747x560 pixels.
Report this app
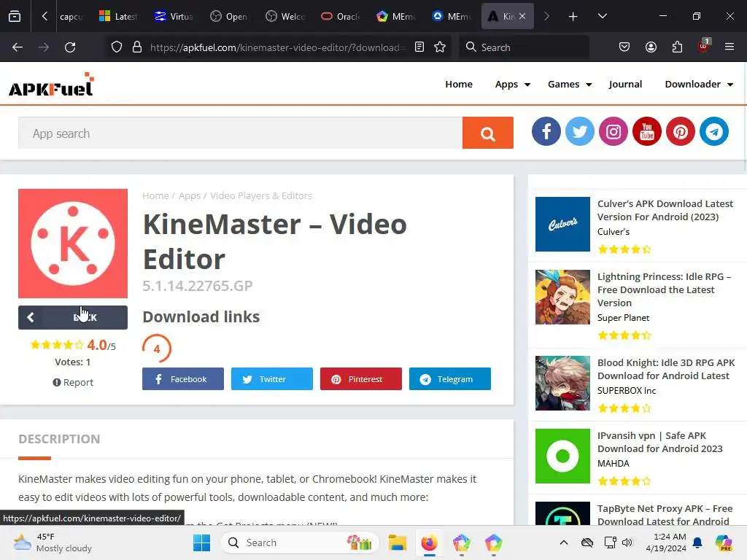click(x=73, y=382)
